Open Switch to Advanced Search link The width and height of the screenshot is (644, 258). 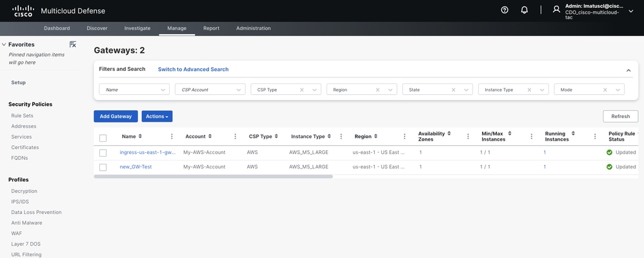point(194,70)
